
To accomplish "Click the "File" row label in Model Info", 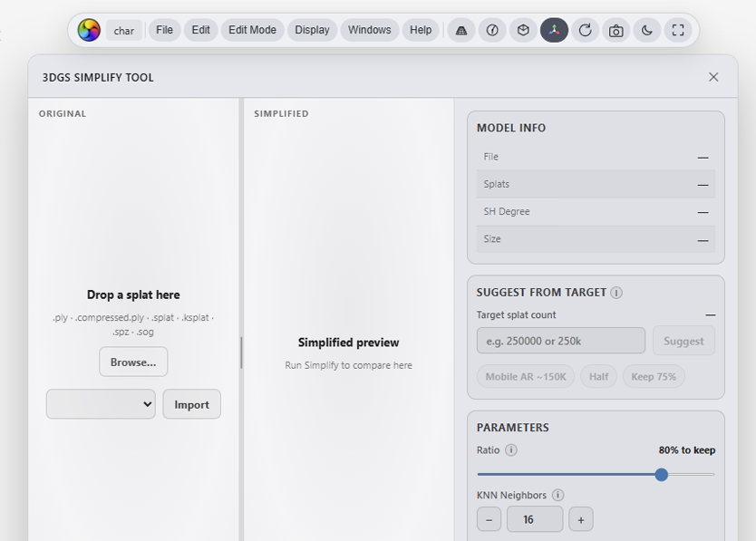I will pos(490,157).
